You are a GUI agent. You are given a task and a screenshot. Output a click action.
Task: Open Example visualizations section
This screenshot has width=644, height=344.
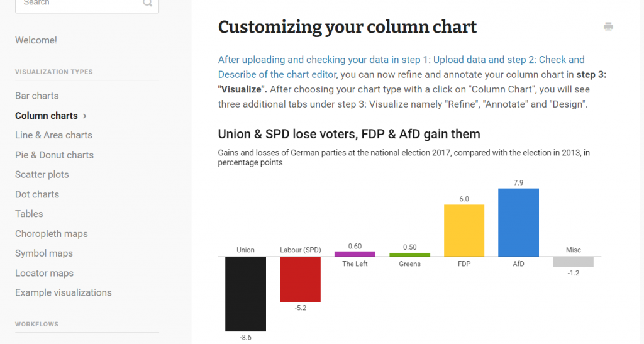pyautogui.click(x=64, y=292)
